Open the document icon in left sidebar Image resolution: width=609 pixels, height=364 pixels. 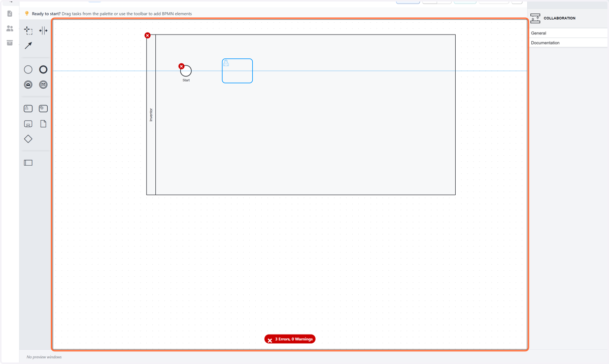pyautogui.click(x=10, y=14)
